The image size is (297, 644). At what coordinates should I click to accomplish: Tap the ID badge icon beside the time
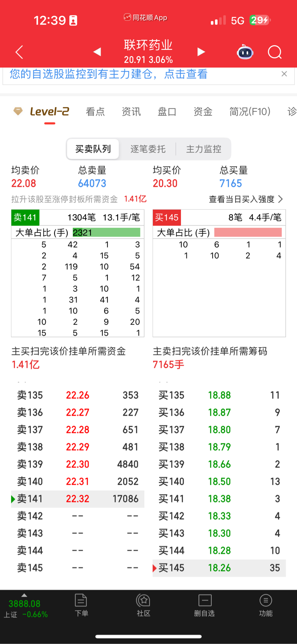coord(73,20)
